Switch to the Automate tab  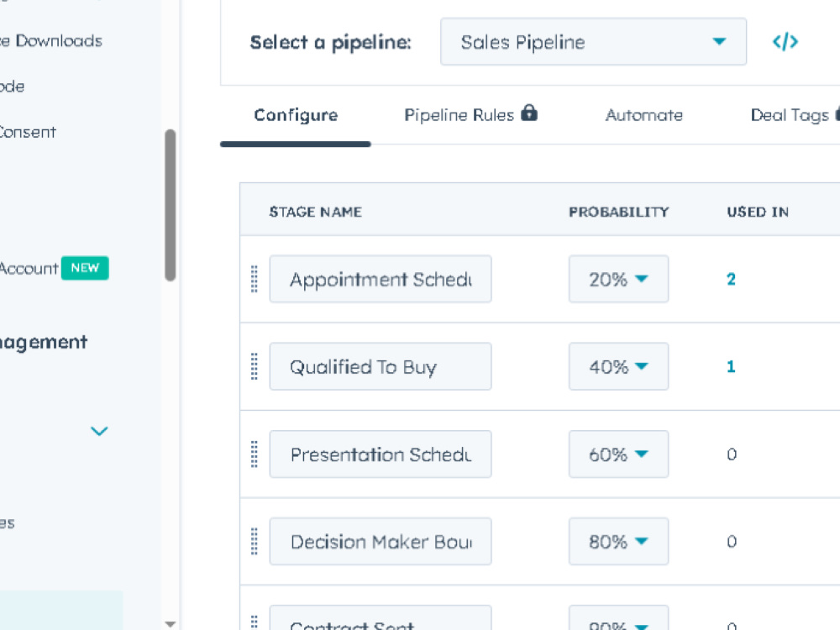[644, 115]
